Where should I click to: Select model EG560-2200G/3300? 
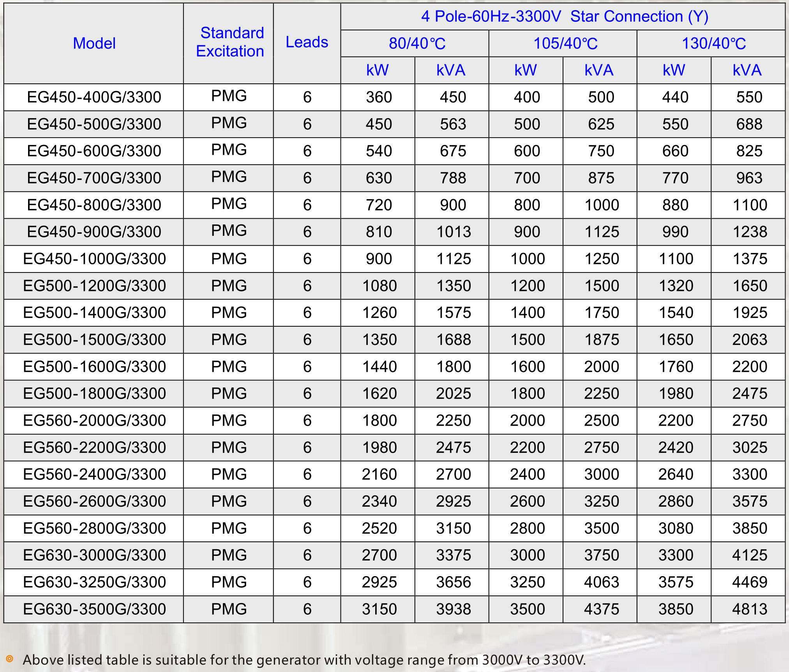[94, 447]
